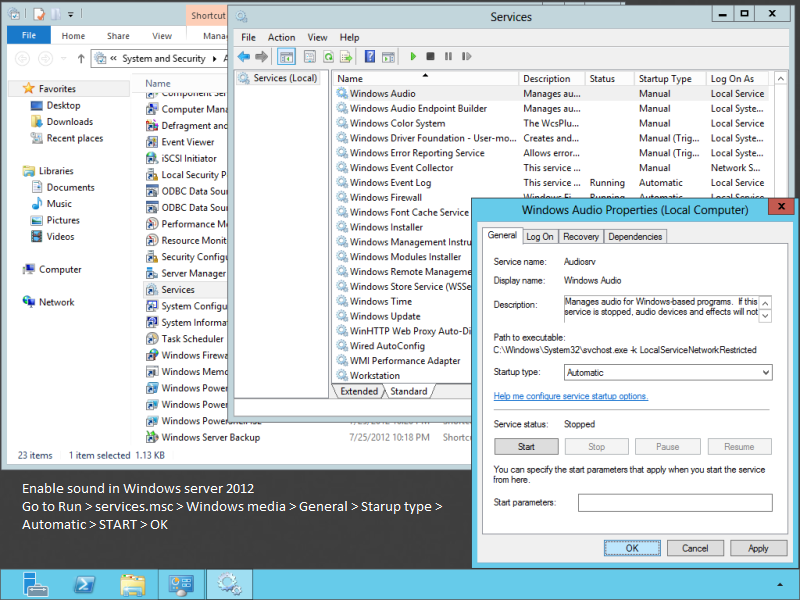Click the Services gear taskbar icon
This screenshot has height=600, width=800.
pyautogui.click(x=229, y=584)
